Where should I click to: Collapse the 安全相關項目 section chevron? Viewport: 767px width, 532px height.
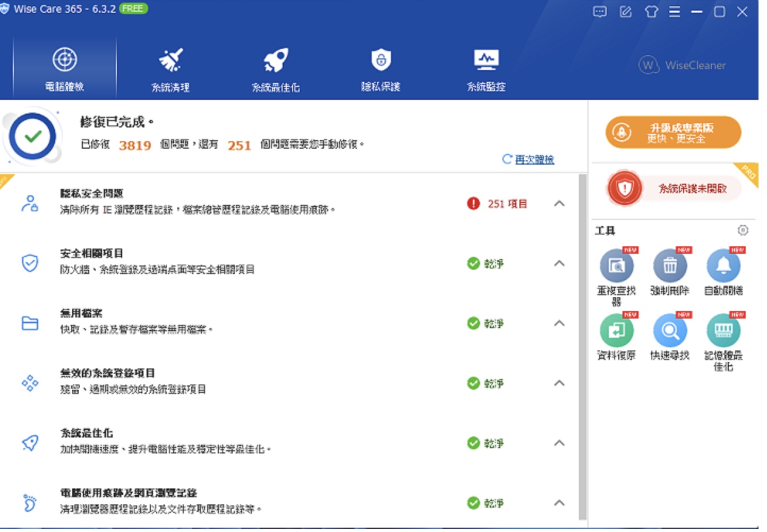(559, 263)
